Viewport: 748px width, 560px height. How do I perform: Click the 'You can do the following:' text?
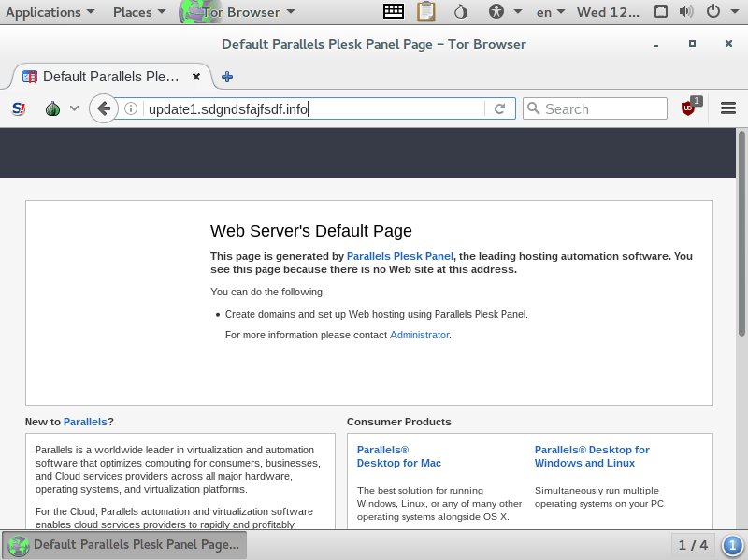[267, 292]
